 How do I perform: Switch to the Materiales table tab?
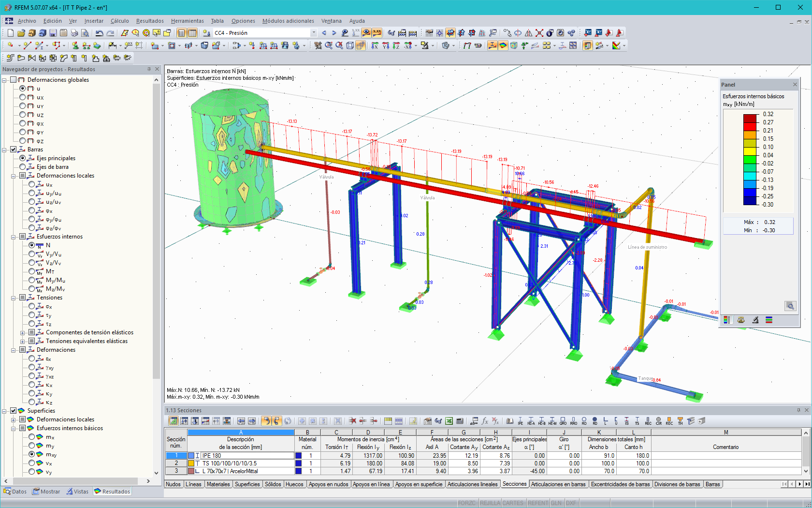coord(218,484)
